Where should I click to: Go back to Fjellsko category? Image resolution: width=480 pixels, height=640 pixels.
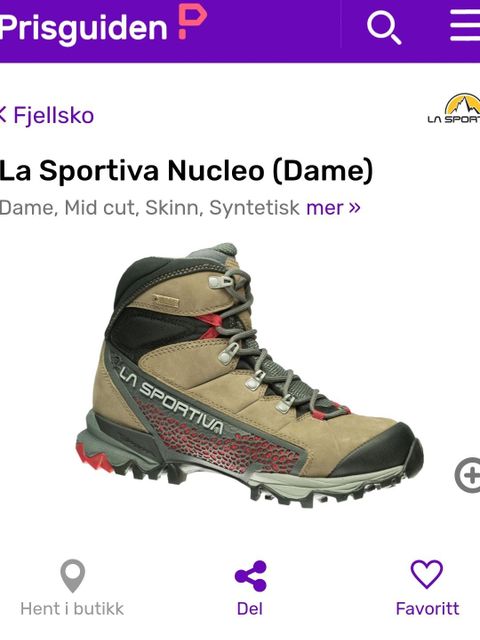(53, 115)
